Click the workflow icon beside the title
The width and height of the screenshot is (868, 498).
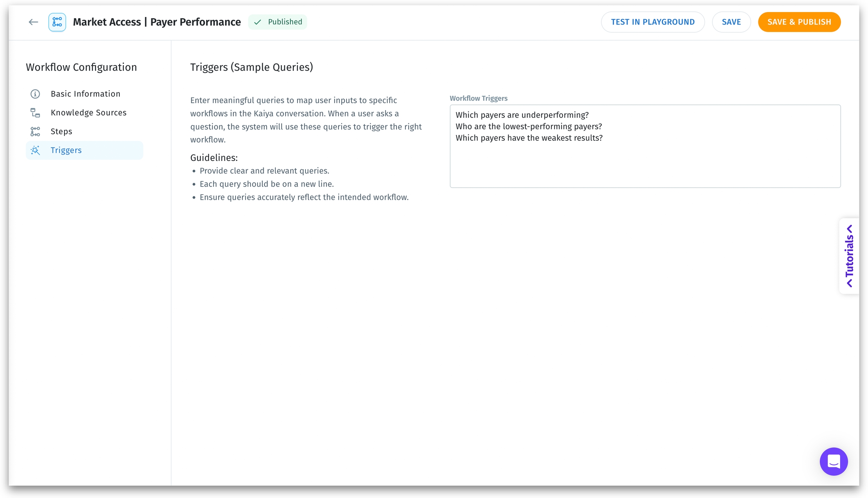coord(57,22)
